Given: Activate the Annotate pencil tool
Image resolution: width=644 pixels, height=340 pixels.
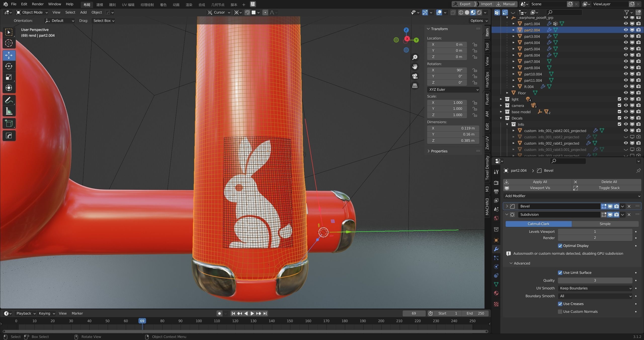Looking at the screenshot, I should (9, 100).
